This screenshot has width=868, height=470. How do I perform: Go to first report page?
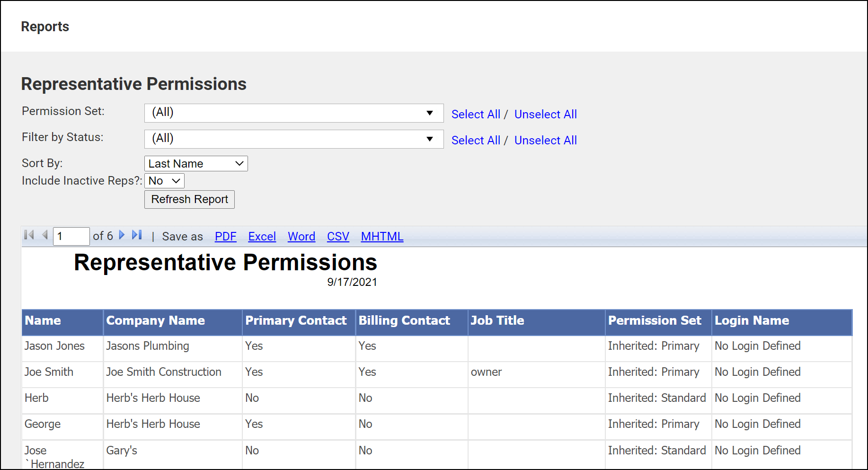[29, 235]
